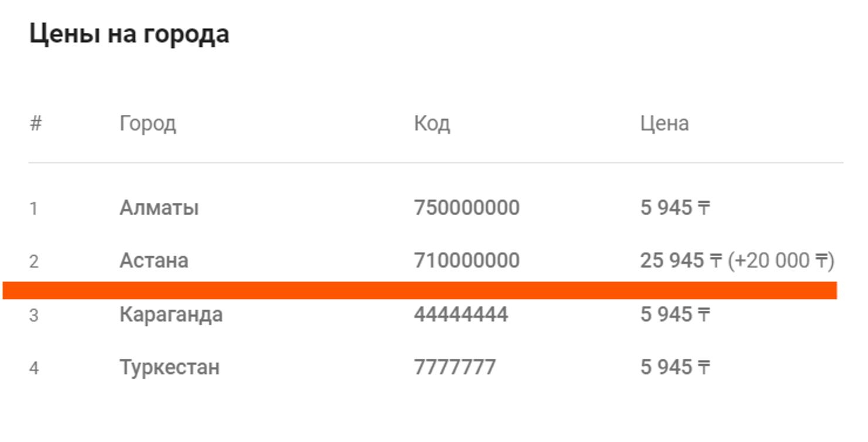868x442 pixels.
Task: Click row number 4 in the table
Action: coord(34,369)
